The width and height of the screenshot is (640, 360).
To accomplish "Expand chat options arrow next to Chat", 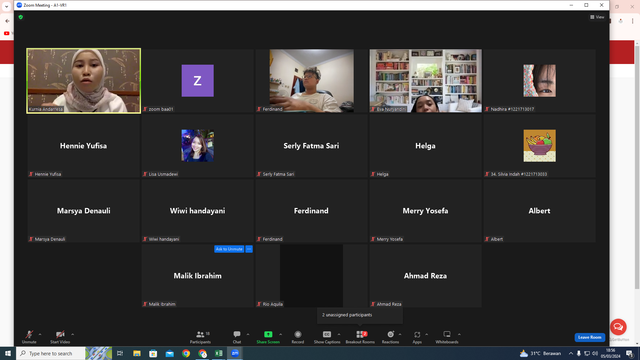I will (x=248, y=334).
